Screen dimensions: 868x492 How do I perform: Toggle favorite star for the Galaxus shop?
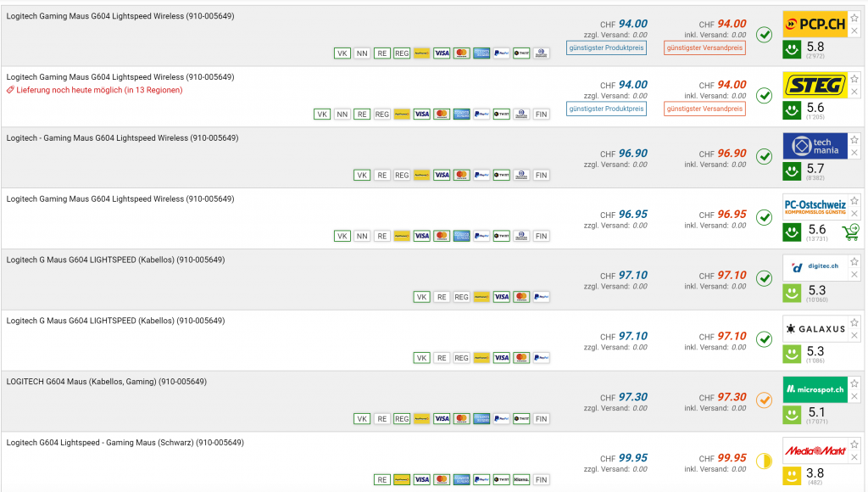854,323
